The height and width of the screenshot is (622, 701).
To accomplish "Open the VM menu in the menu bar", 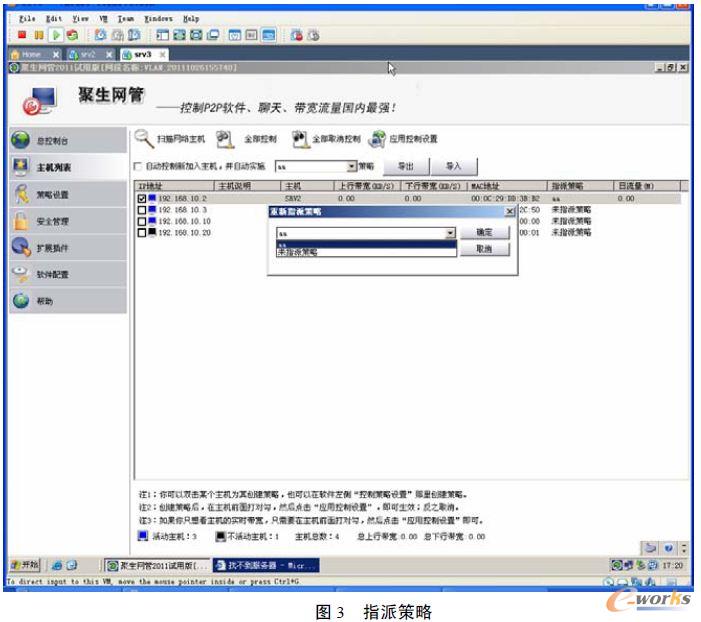I will click(x=102, y=18).
